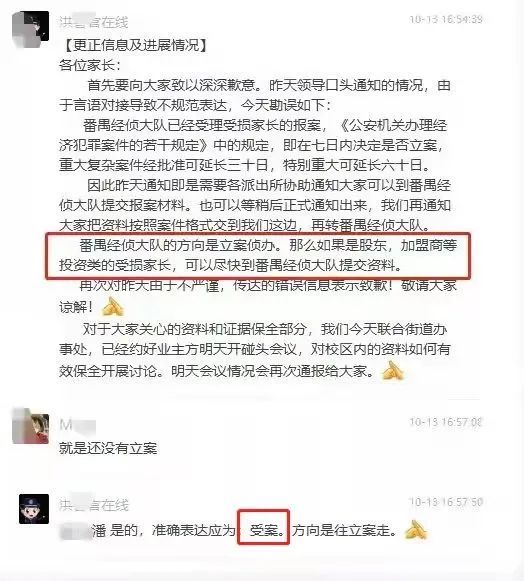The image size is (524, 581).
Task: Click the police officer cartoon avatar
Action: coord(34,509)
